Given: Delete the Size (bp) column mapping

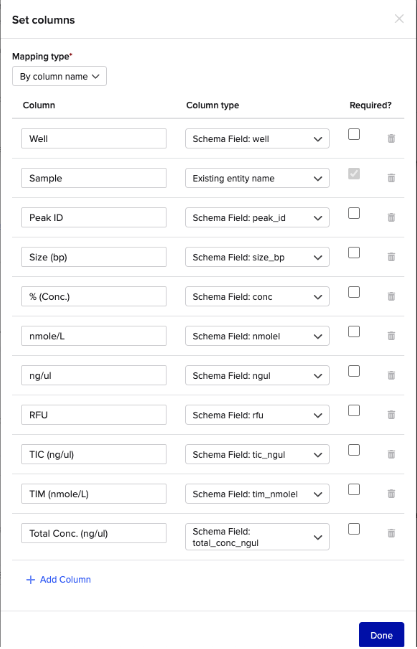Looking at the screenshot, I should [x=391, y=257].
